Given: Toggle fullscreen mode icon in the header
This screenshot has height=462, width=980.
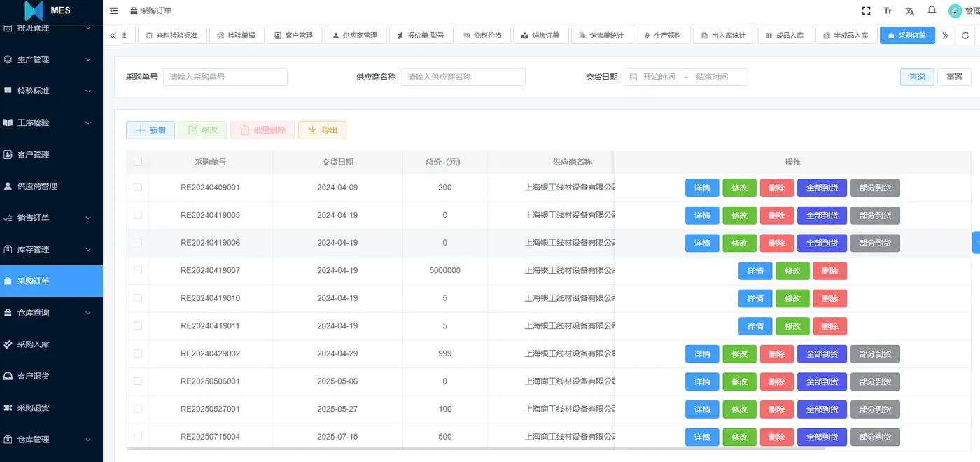Looking at the screenshot, I should click(866, 10).
